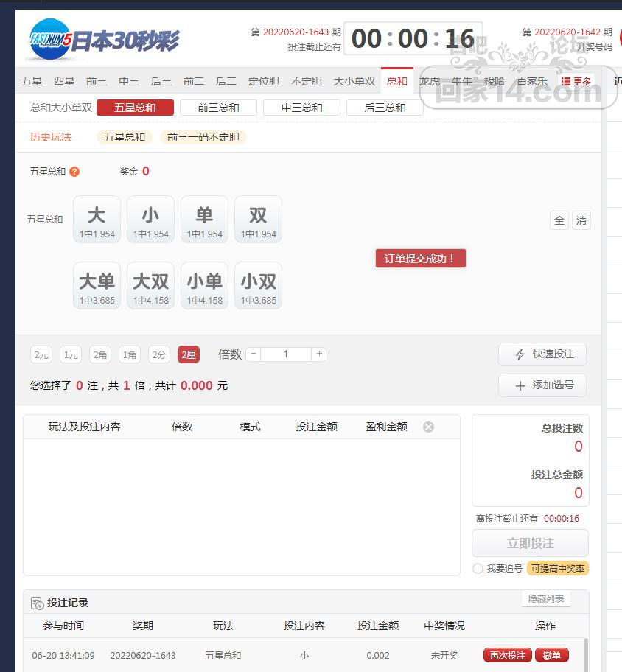Enable the 我要追号 radio option
622x672 pixels.
point(478,569)
